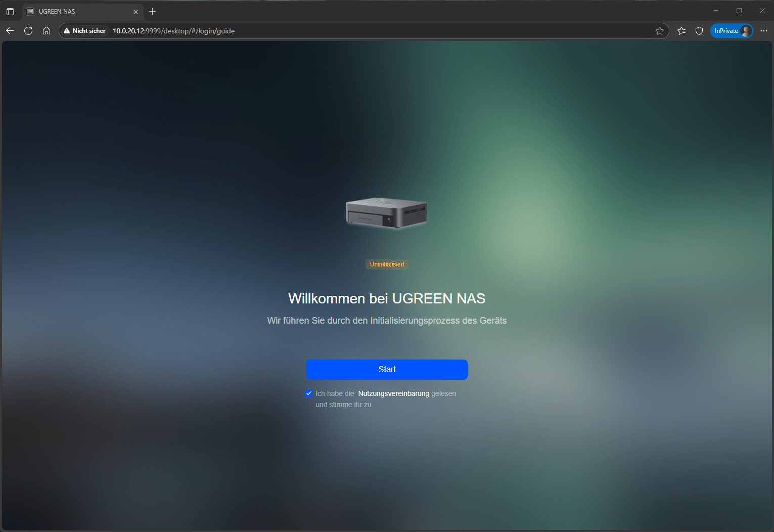This screenshot has height=532, width=774.
Task: Close the UGREEN NAS tab
Action: click(x=135, y=12)
